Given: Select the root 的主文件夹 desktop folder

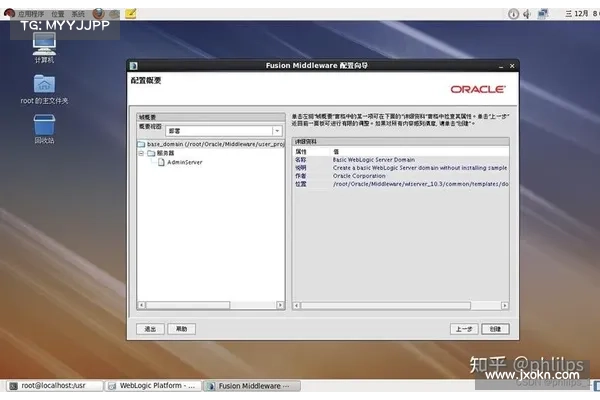Looking at the screenshot, I should (44, 90).
